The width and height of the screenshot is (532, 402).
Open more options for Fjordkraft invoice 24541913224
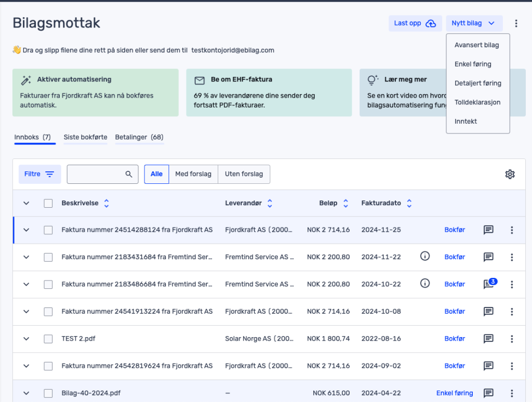(x=512, y=312)
